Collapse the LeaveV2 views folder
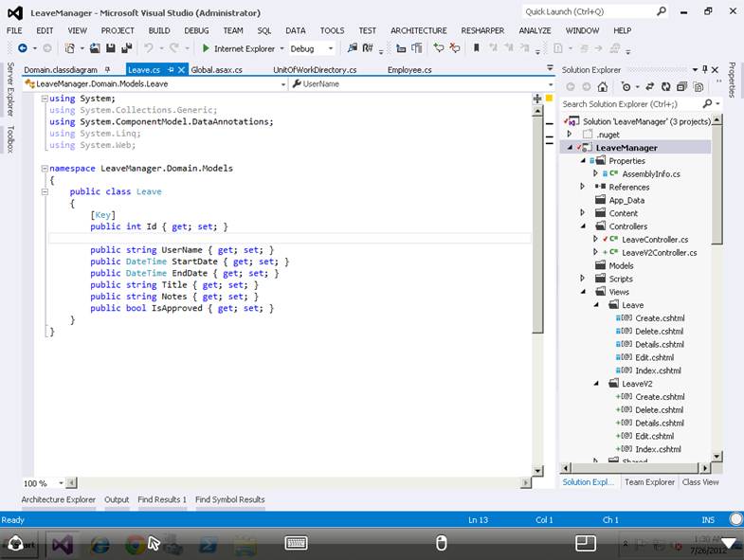This screenshot has height=560, width=744. pos(596,384)
